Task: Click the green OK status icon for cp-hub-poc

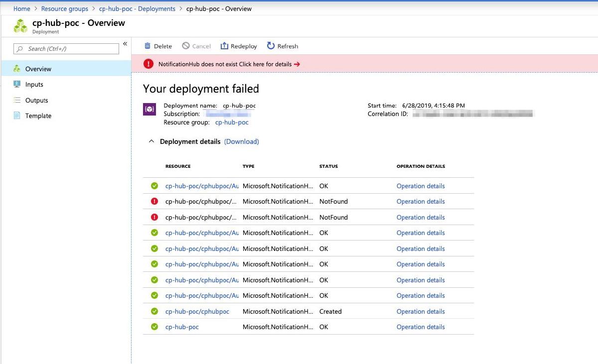Action: pyautogui.click(x=155, y=327)
